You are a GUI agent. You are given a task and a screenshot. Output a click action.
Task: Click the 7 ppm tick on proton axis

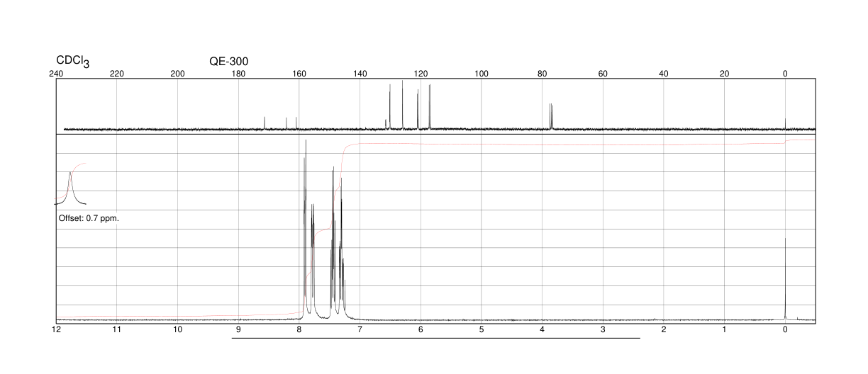[360, 330]
